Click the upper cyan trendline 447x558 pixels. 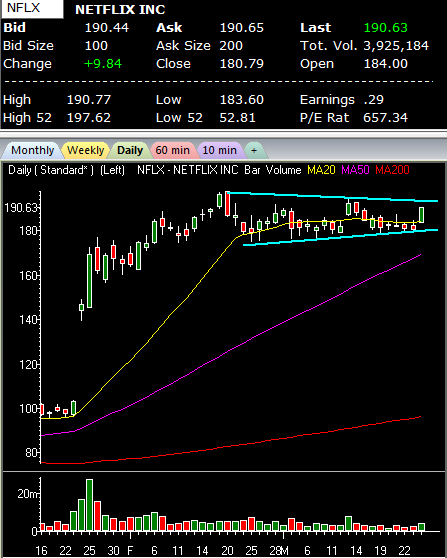333,196
